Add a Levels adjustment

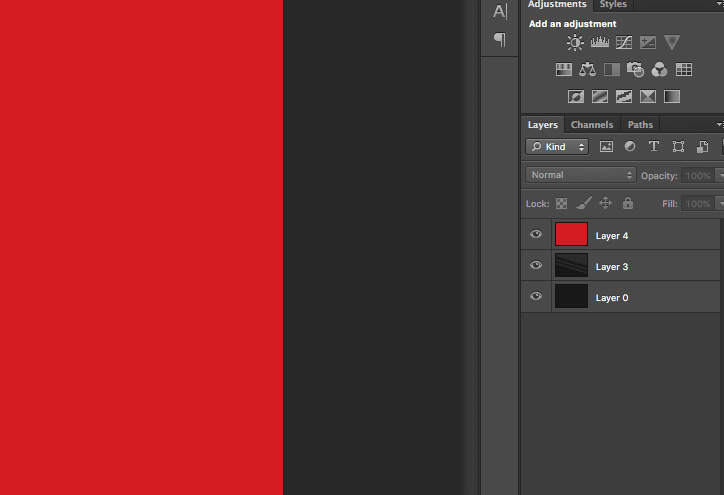point(600,43)
